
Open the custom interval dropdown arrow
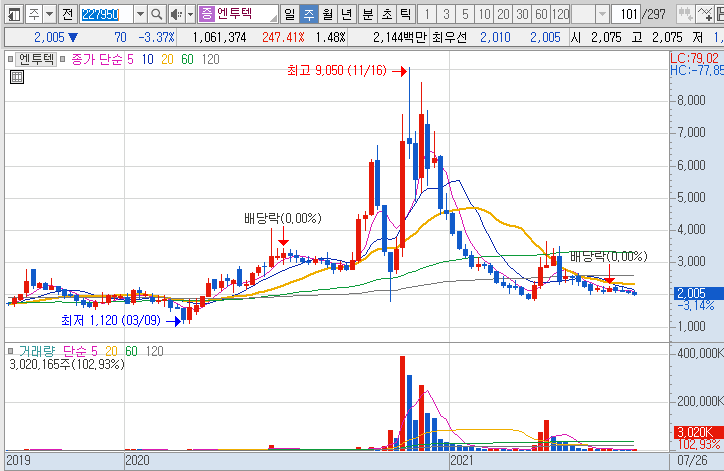(x=602, y=14)
